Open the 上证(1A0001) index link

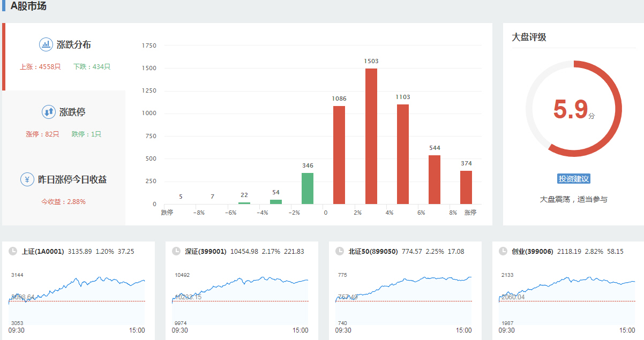point(43,251)
